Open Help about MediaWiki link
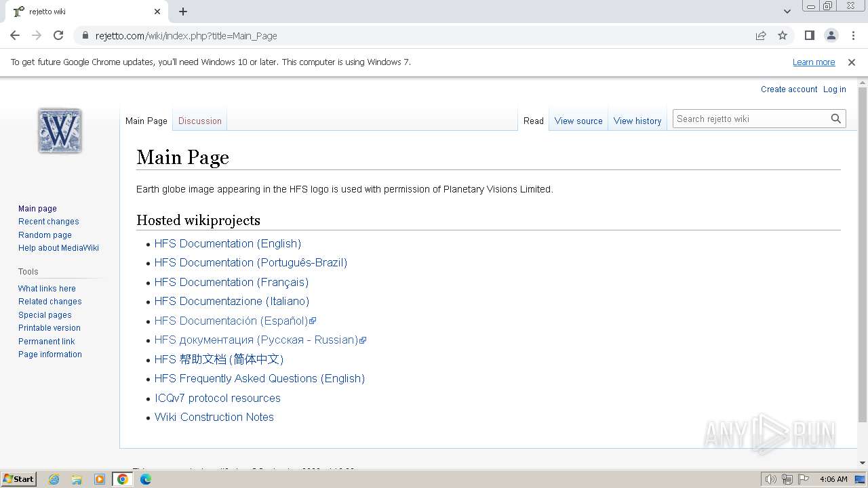The width and height of the screenshot is (868, 488). (x=58, y=248)
